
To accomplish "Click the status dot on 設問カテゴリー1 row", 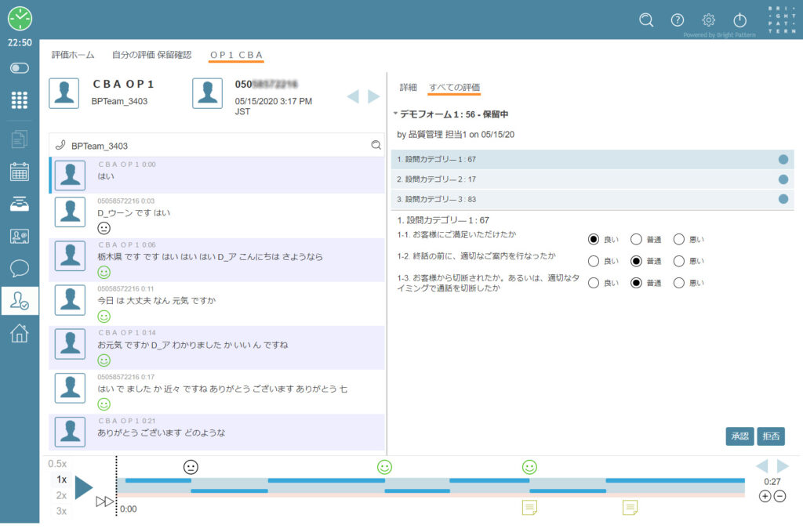I will 783,159.
